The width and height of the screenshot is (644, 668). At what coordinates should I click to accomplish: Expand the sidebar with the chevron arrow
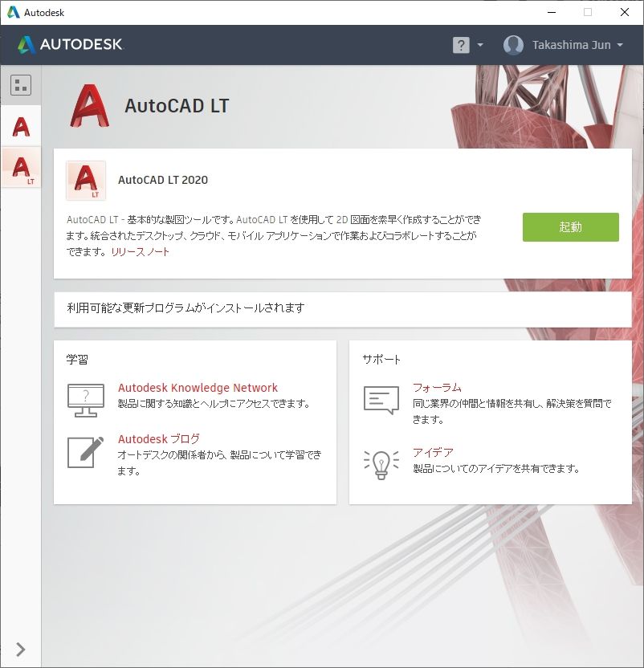(x=20, y=650)
